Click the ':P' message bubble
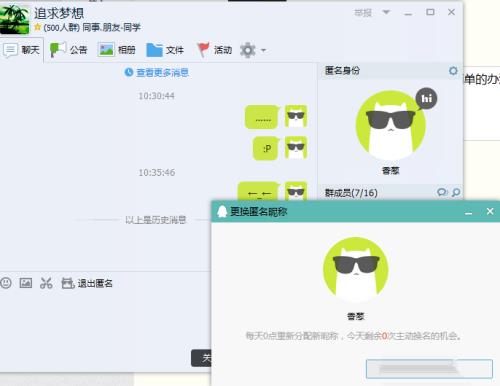The width and height of the screenshot is (500, 386). [x=266, y=148]
